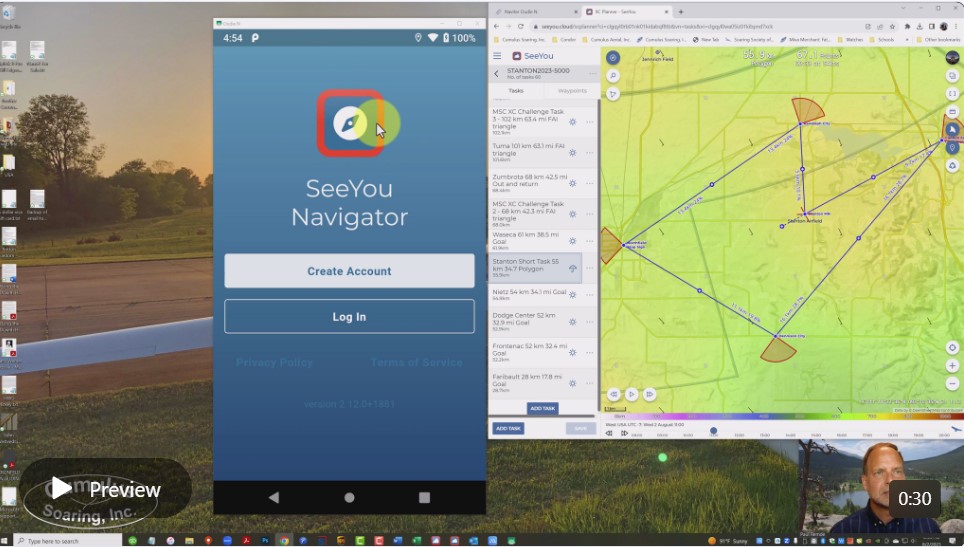Click the copy layers icon on map

(952, 76)
